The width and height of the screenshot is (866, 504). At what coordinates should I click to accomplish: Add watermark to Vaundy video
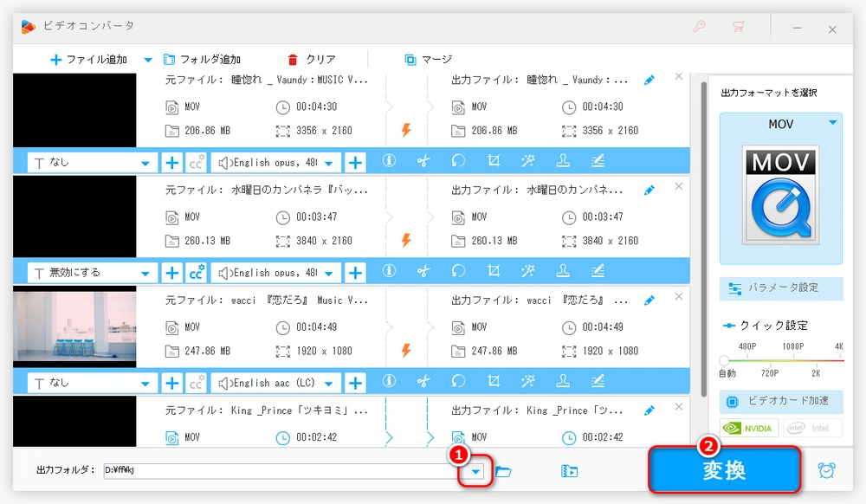[x=563, y=161]
